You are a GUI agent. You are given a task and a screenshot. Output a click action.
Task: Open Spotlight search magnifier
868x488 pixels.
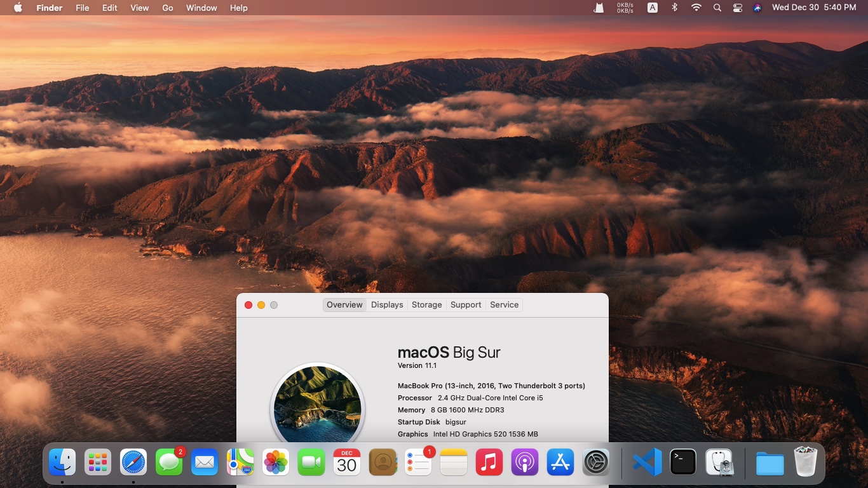click(x=717, y=8)
